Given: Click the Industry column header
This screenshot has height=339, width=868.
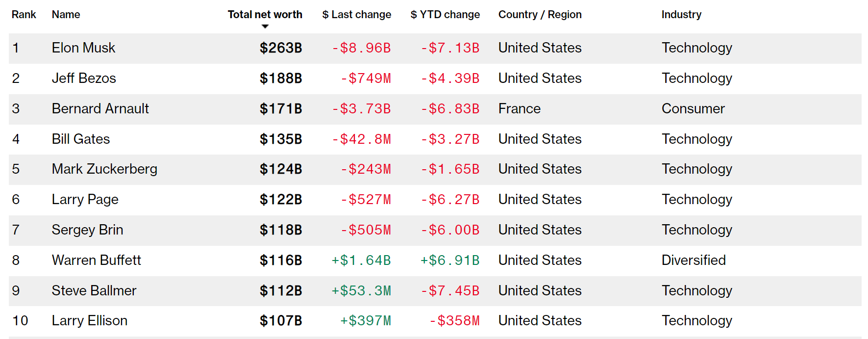Looking at the screenshot, I should coord(681,15).
